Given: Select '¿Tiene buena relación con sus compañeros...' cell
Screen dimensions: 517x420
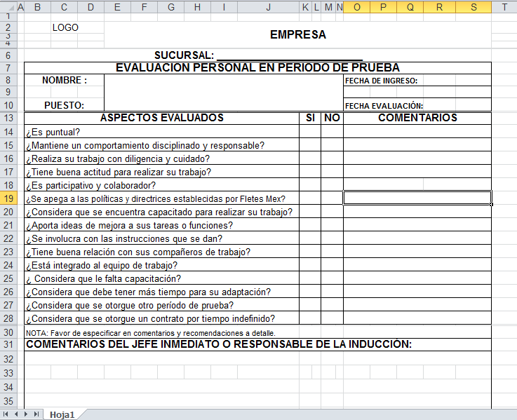Looking at the screenshot, I should (x=161, y=252).
